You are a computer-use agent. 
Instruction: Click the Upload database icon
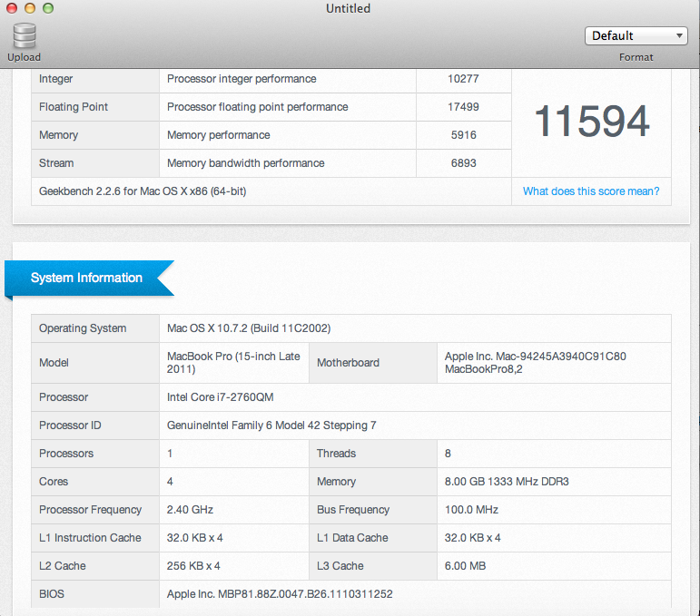tap(25, 35)
